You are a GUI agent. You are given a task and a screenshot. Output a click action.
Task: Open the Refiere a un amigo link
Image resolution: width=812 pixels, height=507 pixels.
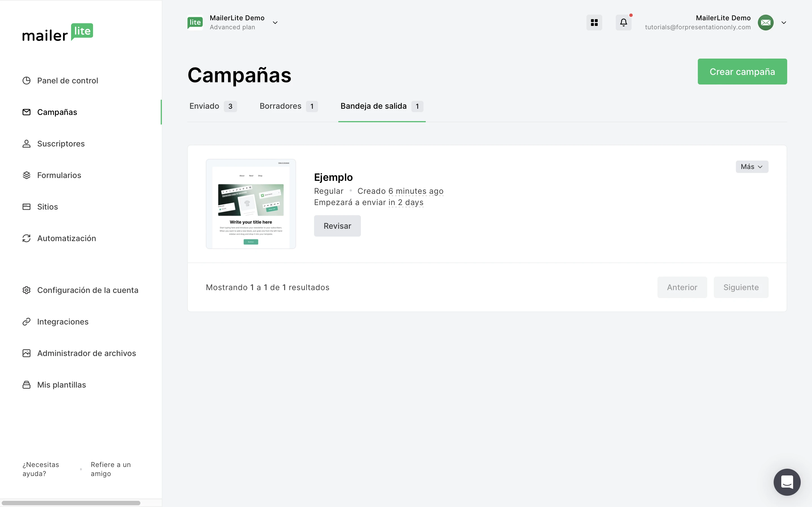pyautogui.click(x=111, y=469)
